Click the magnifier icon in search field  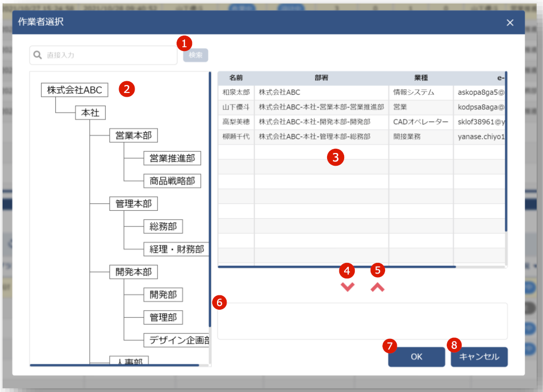[x=38, y=55]
